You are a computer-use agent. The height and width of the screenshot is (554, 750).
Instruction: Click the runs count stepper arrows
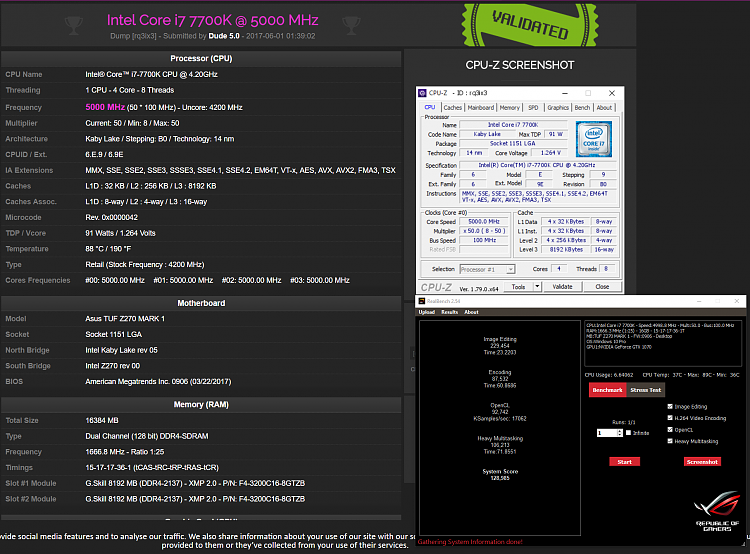(620, 433)
